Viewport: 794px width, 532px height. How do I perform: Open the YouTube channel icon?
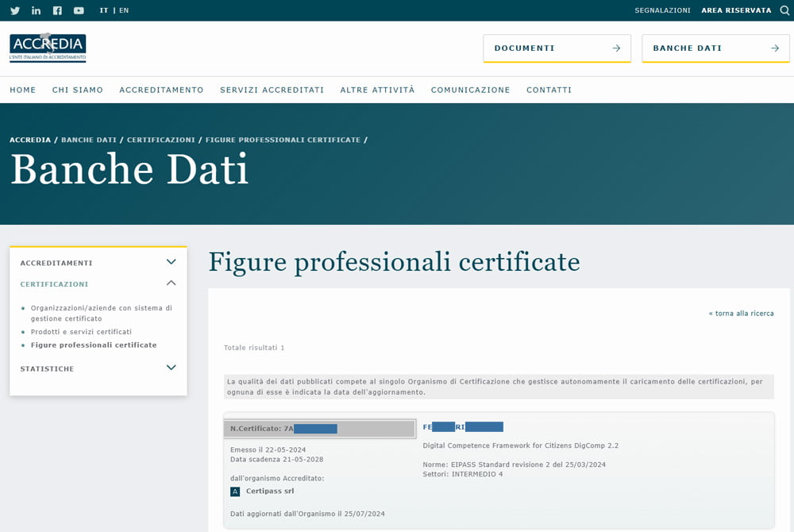pos(79,10)
